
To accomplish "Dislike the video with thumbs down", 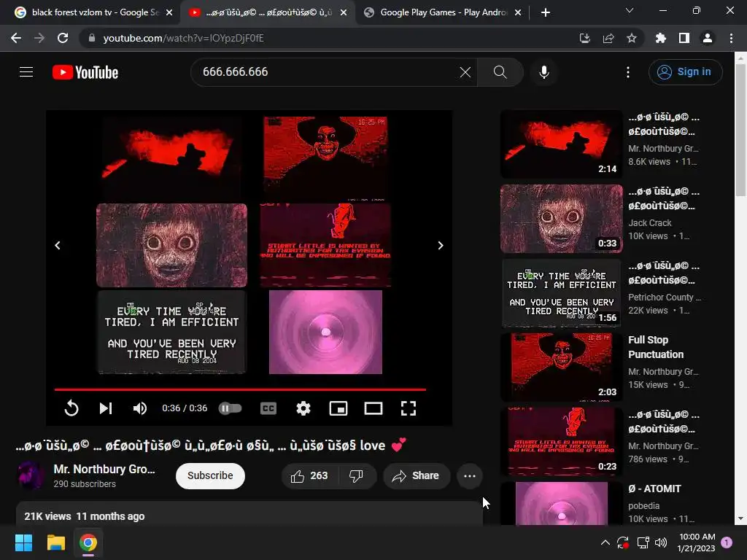I will pyautogui.click(x=356, y=475).
